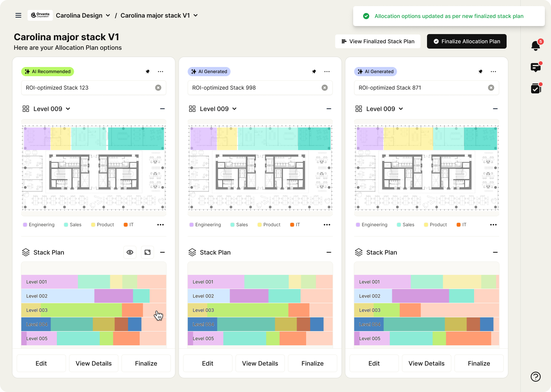Clear the ROI-optimized Stack 998 name field
The width and height of the screenshot is (551, 392).
click(324, 88)
